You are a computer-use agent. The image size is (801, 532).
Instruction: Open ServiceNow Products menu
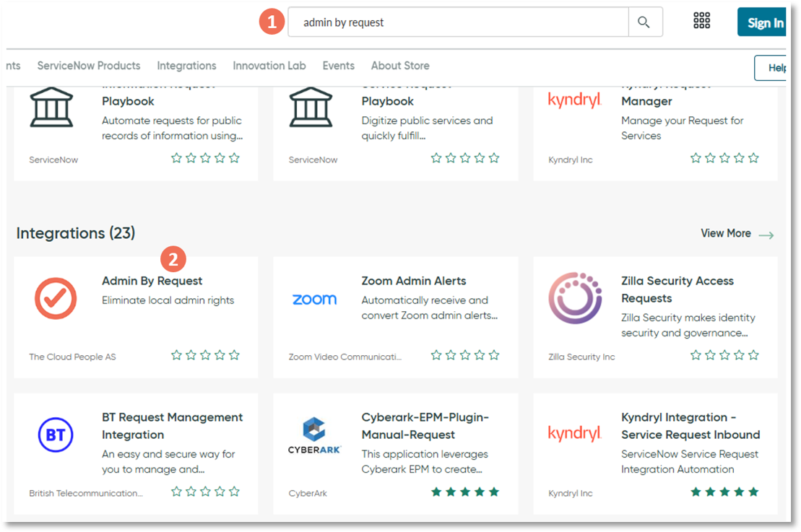click(89, 66)
